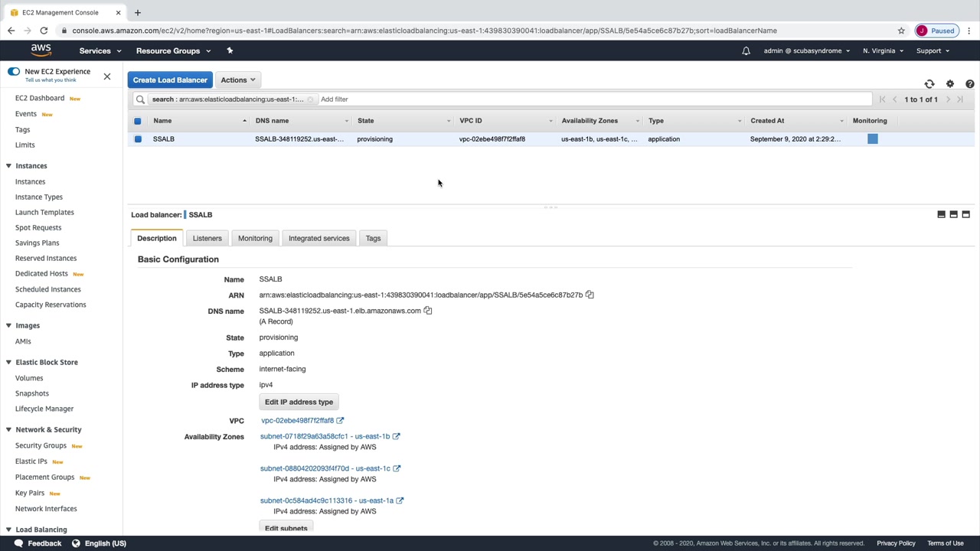Open the N. Virginia region selector

tap(882, 51)
